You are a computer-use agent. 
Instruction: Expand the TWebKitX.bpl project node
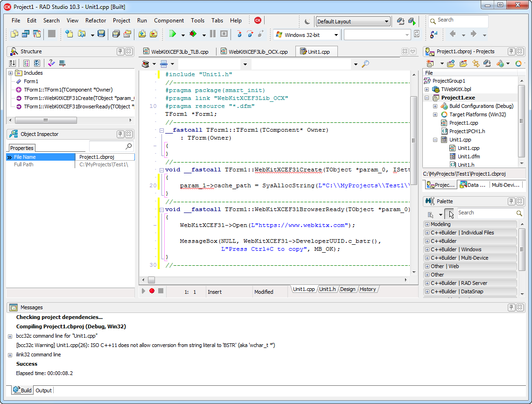(427, 89)
